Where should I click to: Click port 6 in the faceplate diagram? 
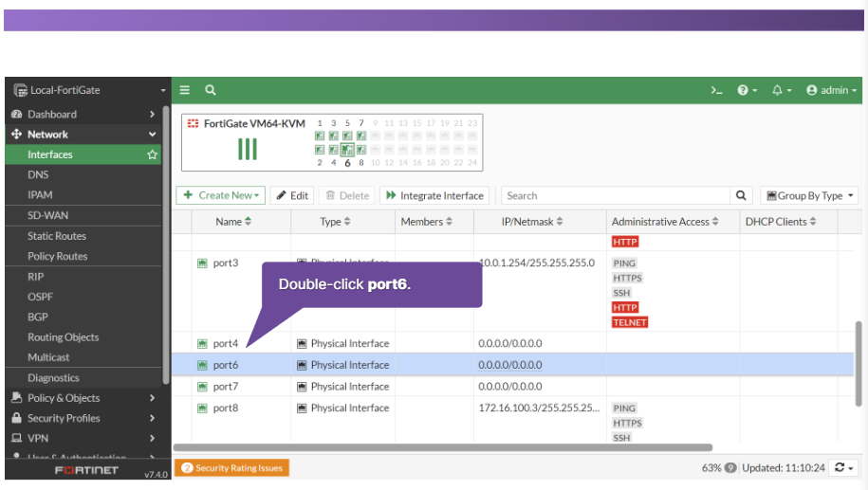(347, 150)
